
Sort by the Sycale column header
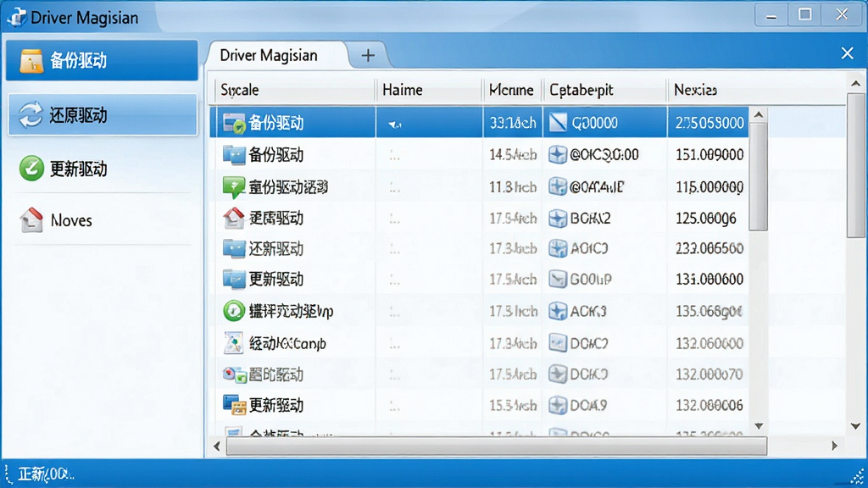pos(294,90)
